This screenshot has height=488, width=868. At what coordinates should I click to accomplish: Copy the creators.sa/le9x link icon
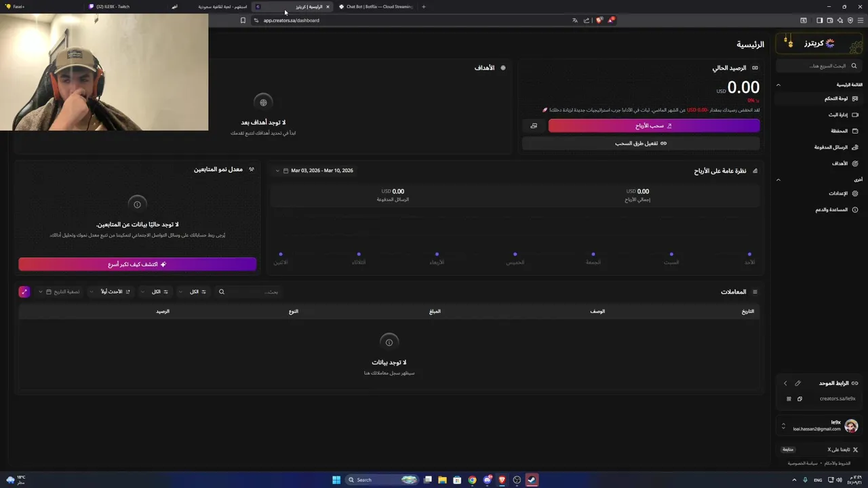point(800,399)
